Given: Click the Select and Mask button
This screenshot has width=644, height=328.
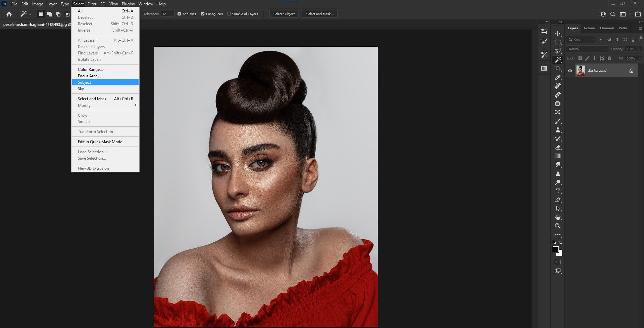Looking at the screenshot, I should [x=319, y=14].
